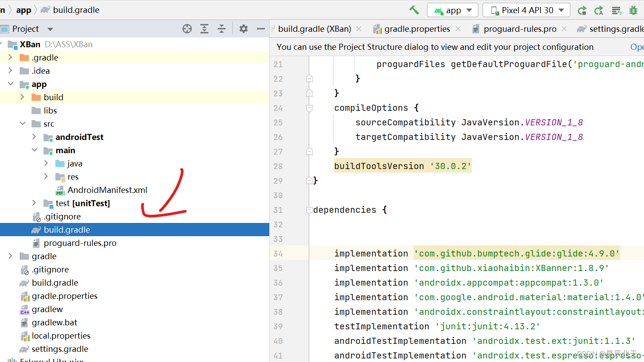Switch to the build.gradle (XBan) tab
This screenshot has width=644, height=362.
point(315,29)
